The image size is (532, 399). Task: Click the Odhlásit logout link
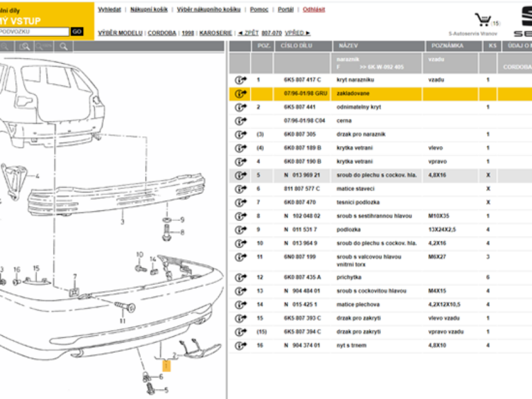click(314, 10)
